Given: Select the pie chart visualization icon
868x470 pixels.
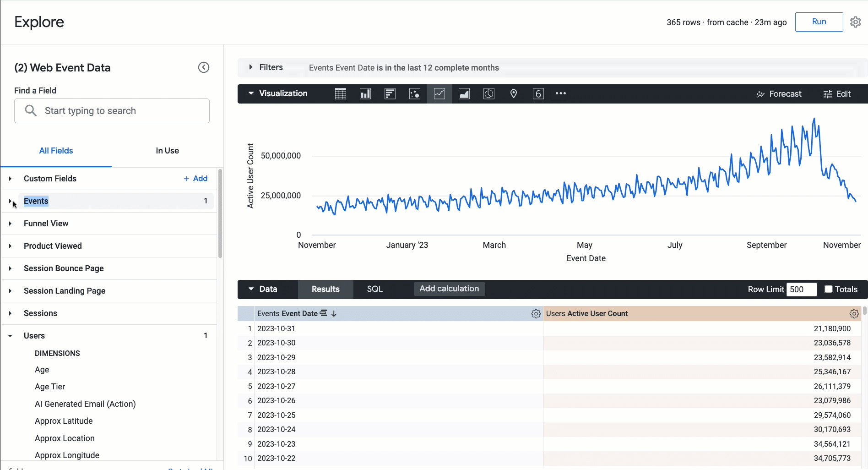Looking at the screenshot, I should [488, 94].
